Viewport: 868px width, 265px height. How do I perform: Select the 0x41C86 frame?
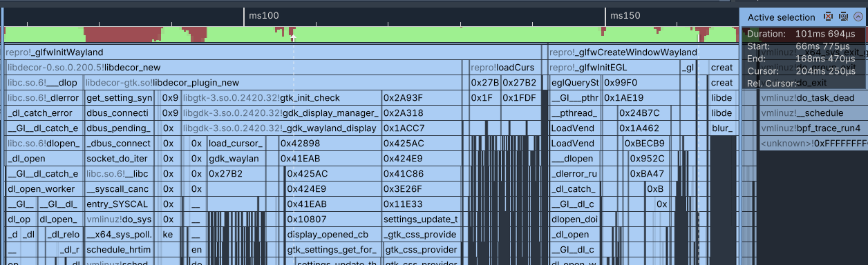(422, 174)
